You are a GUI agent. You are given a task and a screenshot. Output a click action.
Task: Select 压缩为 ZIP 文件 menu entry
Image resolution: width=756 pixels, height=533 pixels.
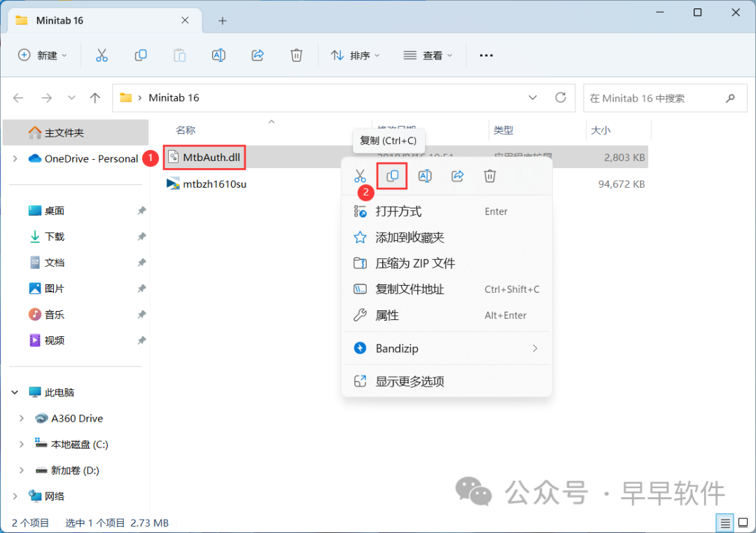pyautogui.click(x=415, y=263)
